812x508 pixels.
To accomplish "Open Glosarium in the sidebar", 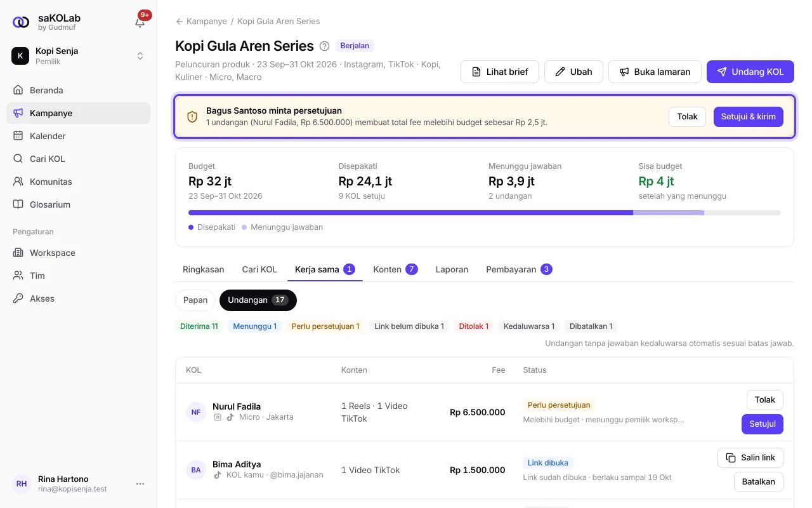I will (79, 204).
